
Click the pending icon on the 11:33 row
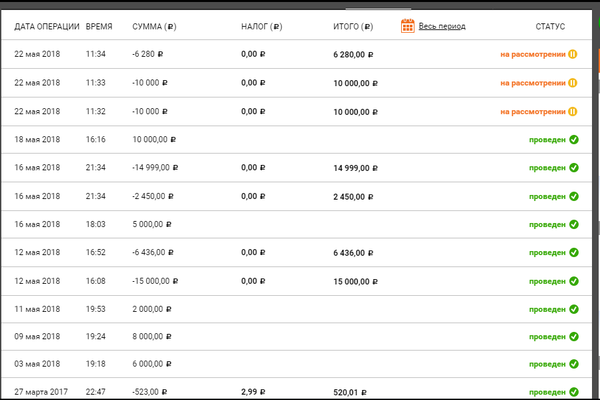(x=574, y=83)
